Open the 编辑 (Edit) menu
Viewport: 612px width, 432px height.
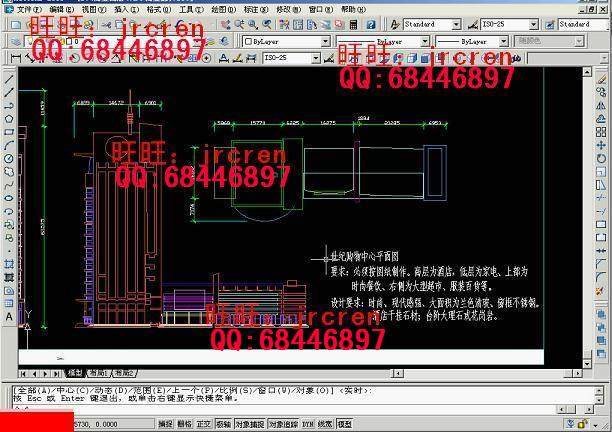pos(62,9)
